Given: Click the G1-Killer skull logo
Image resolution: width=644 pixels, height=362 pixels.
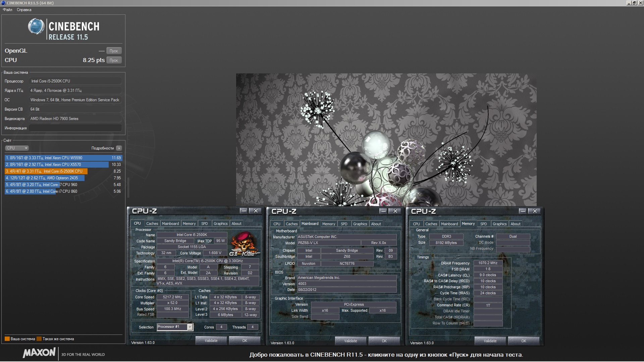Looking at the screenshot, I should click(244, 244).
